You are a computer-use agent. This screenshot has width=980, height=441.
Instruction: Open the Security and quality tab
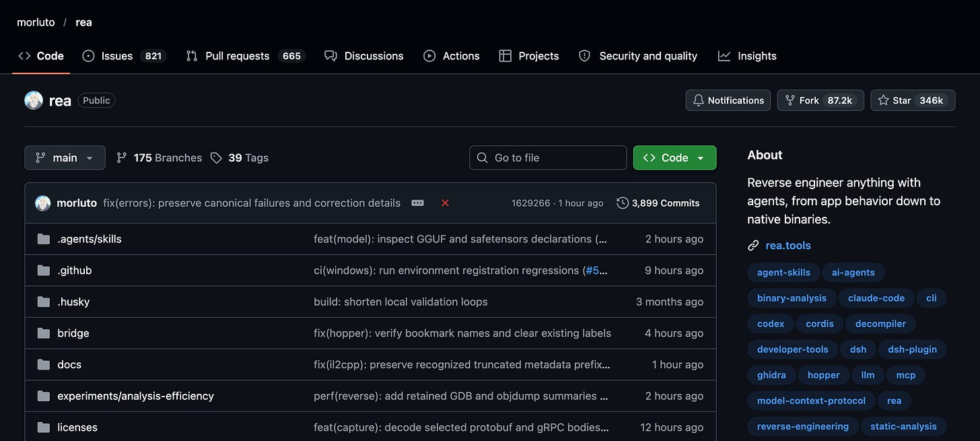click(x=638, y=56)
